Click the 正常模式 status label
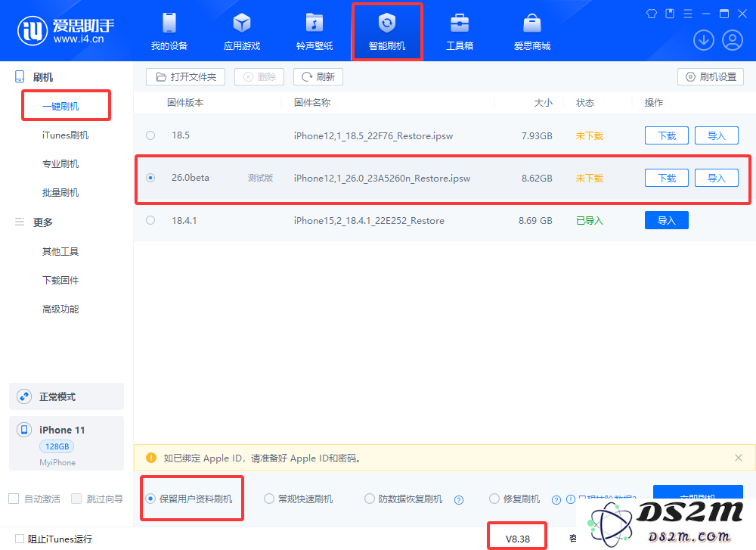 coord(57,396)
